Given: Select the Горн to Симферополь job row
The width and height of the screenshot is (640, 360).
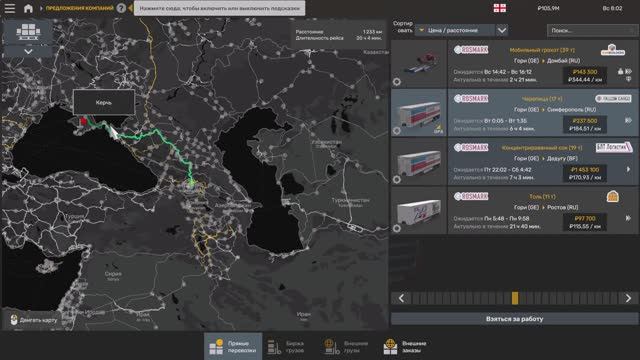Looking at the screenshot, I should click(543, 113).
